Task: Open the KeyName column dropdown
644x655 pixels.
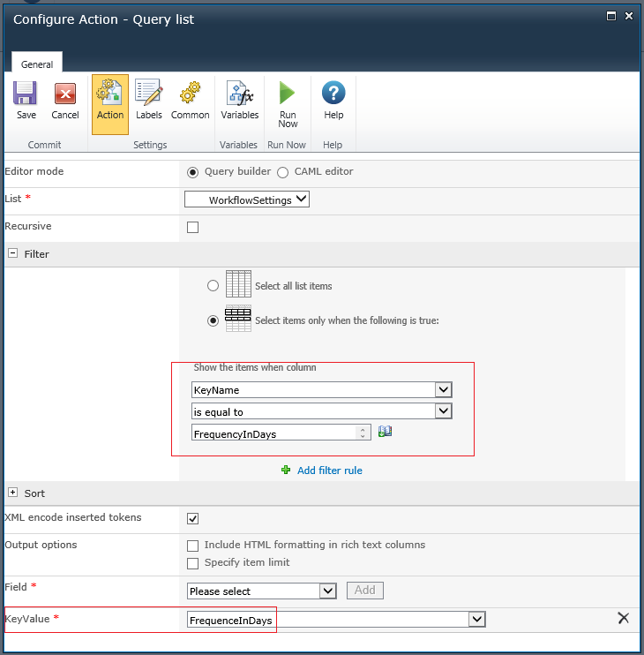Action: click(322, 390)
